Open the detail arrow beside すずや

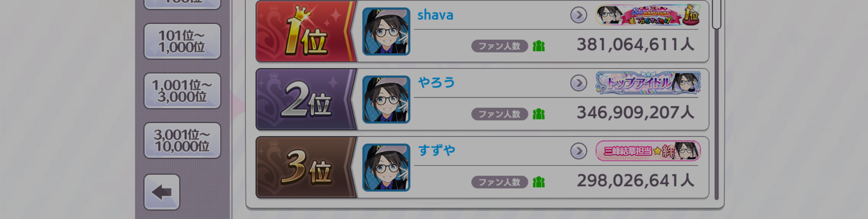tap(579, 151)
